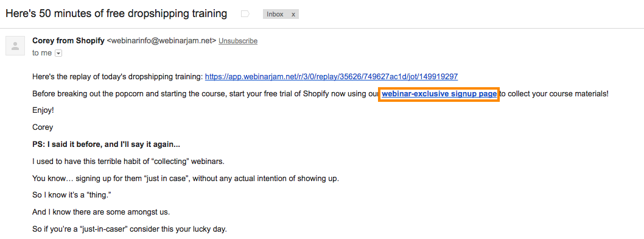Screen dimensions: 644x239
Task: Click the sender's profile avatar icon
Action: click(x=15, y=46)
